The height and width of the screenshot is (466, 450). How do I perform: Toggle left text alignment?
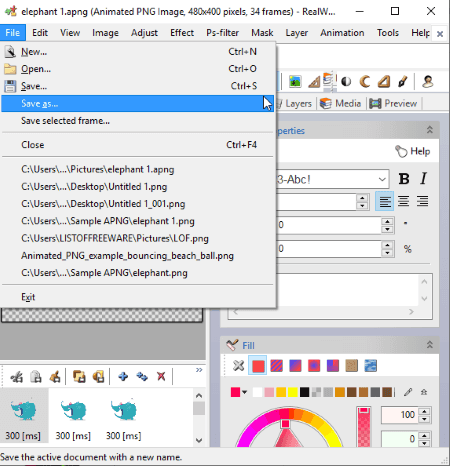pos(385,201)
